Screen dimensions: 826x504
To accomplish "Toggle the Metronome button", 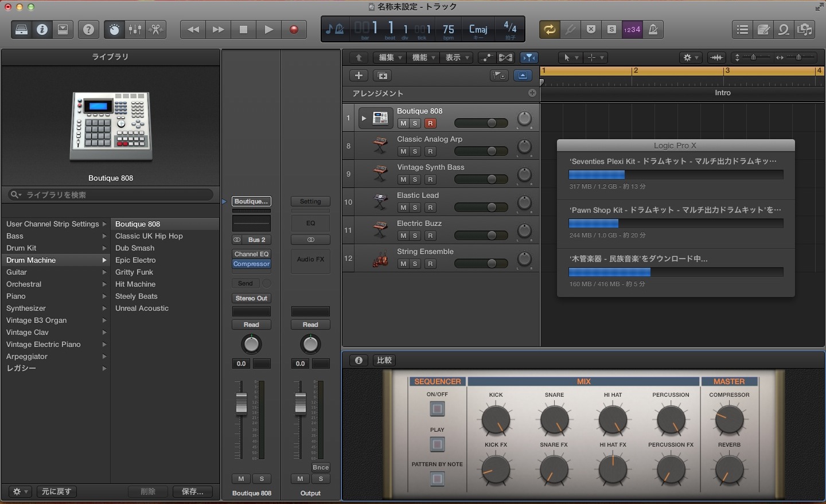I will [653, 30].
